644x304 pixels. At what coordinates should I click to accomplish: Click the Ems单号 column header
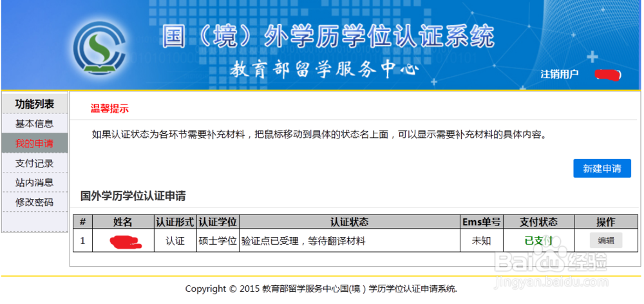481,222
